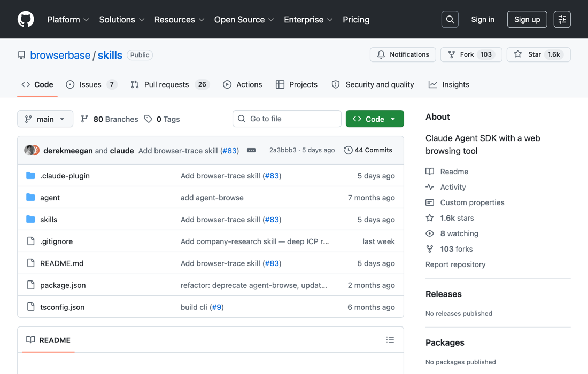This screenshot has width=588, height=374.
Task: Click the pulse icon next to Activity
Action: [430, 186]
